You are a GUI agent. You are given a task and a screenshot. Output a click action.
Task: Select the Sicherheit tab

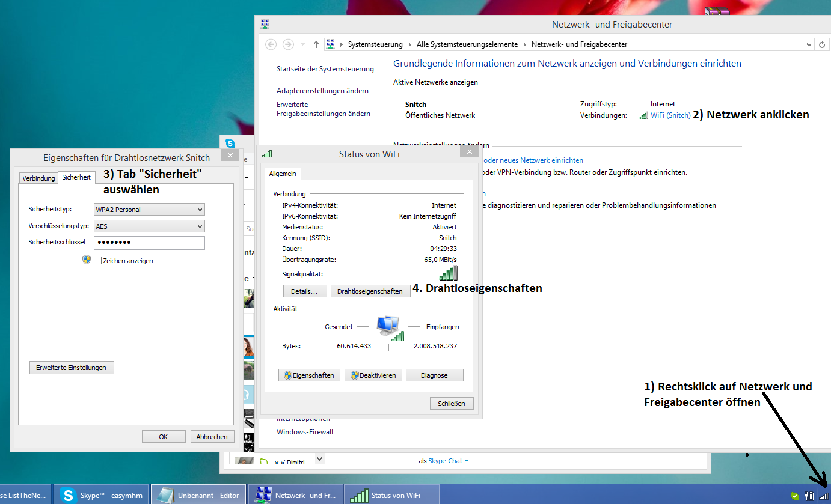pyautogui.click(x=76, y=178)
